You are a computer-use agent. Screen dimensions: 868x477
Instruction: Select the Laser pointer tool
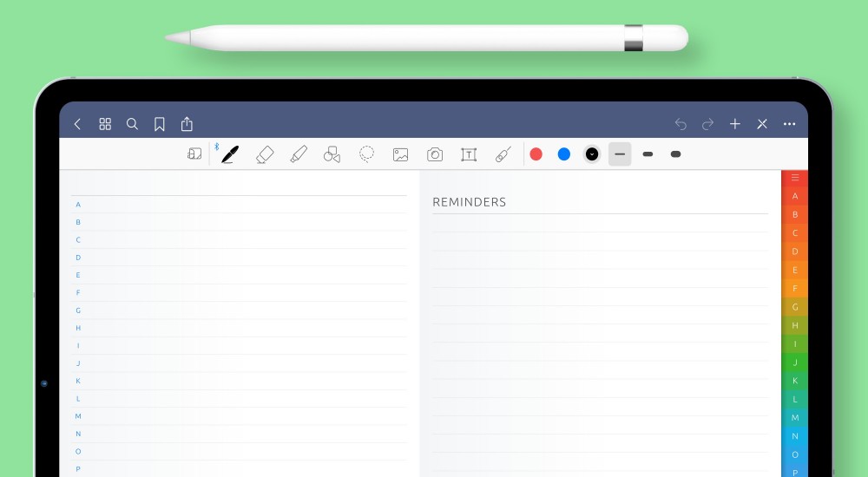(x=503, y=154)
